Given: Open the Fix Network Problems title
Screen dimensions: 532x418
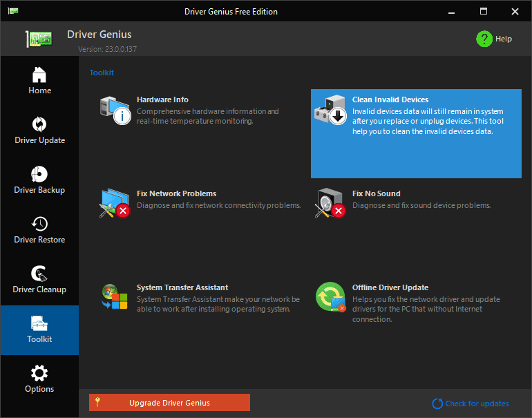Looking at the screenshot, I should tap(176, 193).
